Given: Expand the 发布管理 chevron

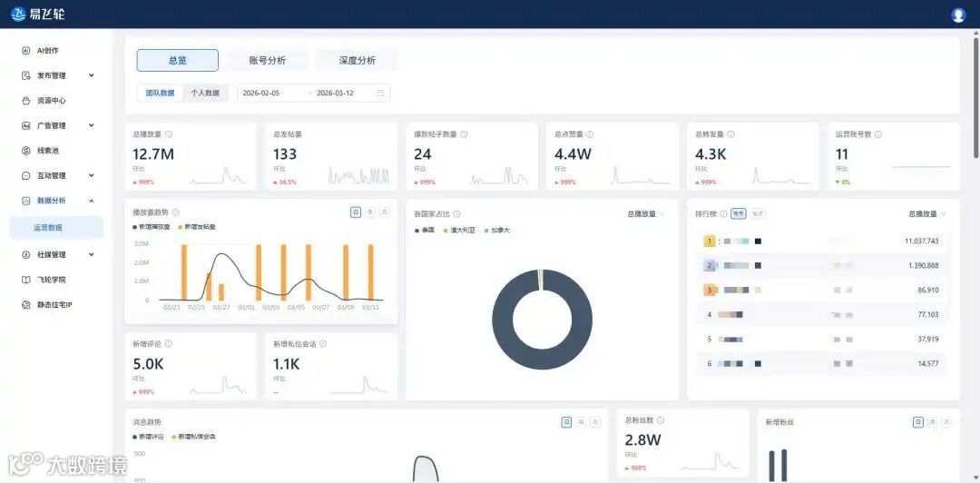Looking at the screenshot, I should pos(92,75).
